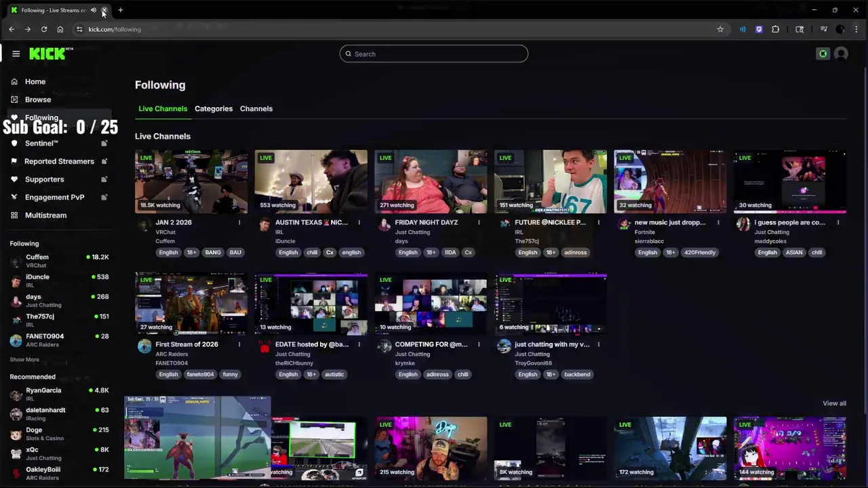868x488 pixels.
Task: Open xQc in Recommended list
Action: point(59,453)
